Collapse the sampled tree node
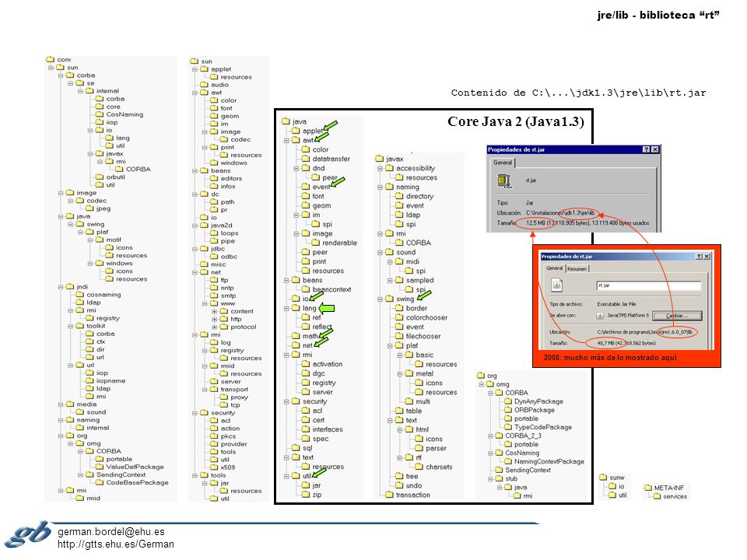Screen dimensions: 747x560 point(390,281)
